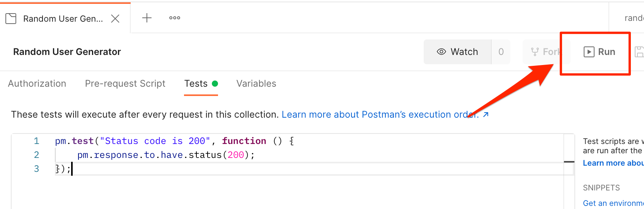This screenshot has height=209, width=644.
Task: Open the three-dot tab options menu
Action: [x=175, y=18]
